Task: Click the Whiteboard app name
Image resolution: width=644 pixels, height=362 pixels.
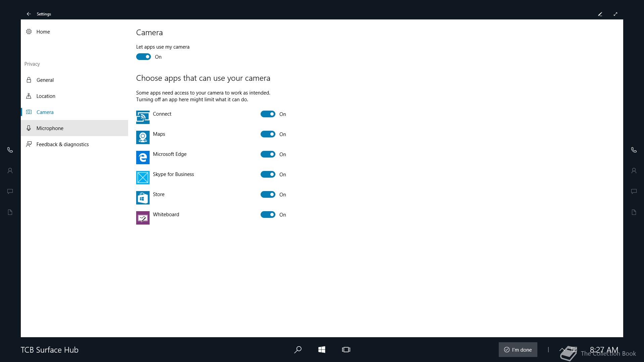Action: point(166,215)
